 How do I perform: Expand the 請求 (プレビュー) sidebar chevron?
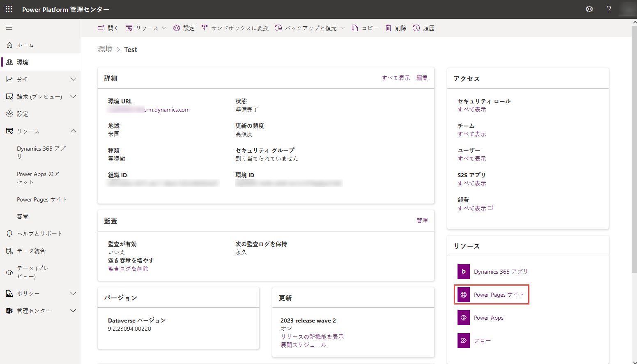(x=73, y=96)
